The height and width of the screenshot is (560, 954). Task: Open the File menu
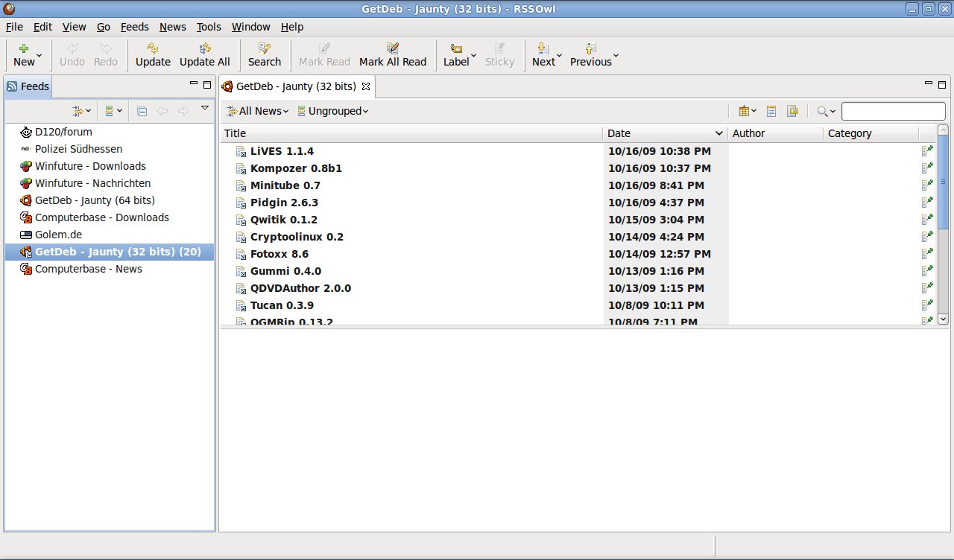[14, 27]
